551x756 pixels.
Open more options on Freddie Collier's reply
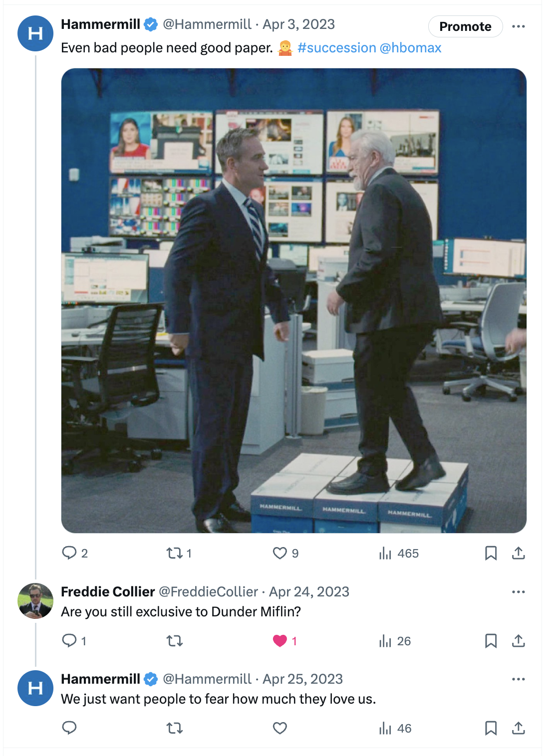coord(519,592)
